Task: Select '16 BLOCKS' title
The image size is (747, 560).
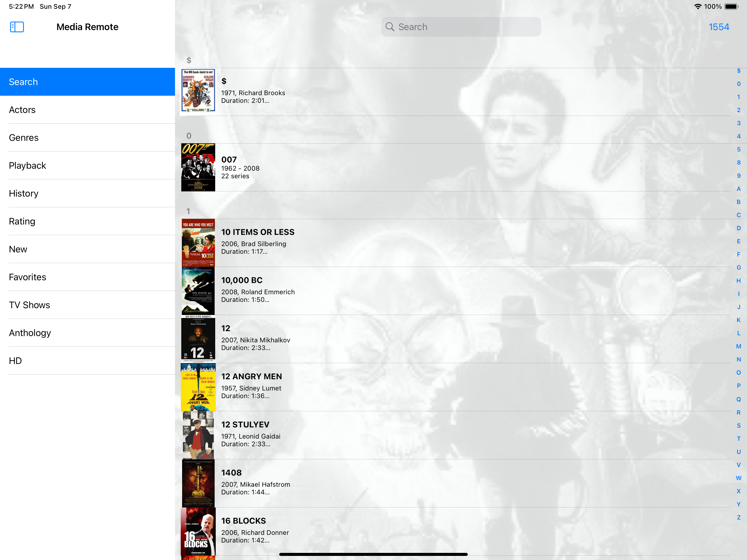Action: click(243, 521)
